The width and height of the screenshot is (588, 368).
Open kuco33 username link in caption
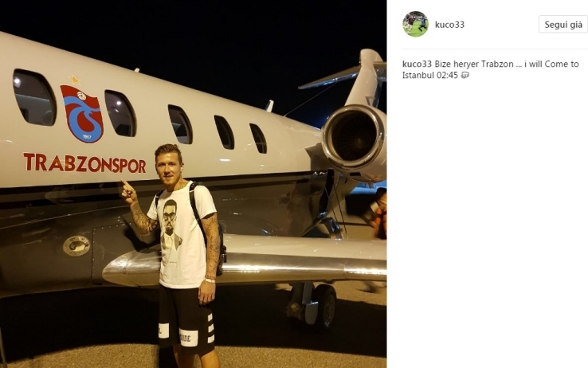point(417,64)
